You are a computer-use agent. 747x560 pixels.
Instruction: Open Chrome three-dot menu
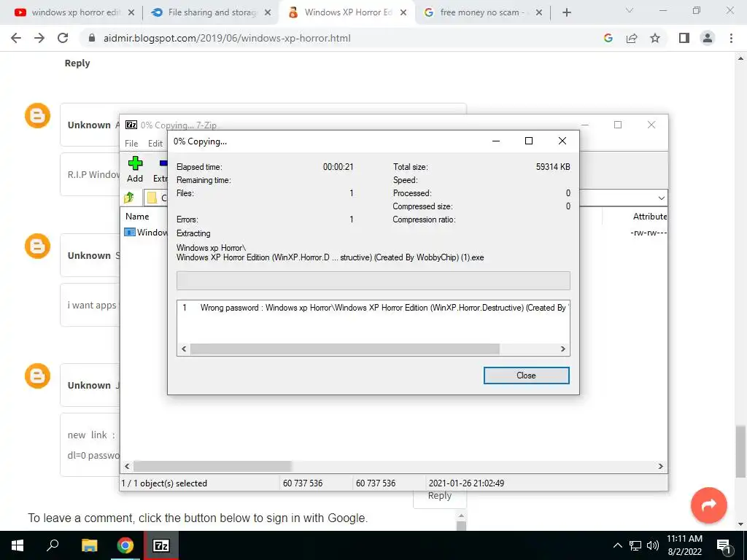[x=731, y=38]
